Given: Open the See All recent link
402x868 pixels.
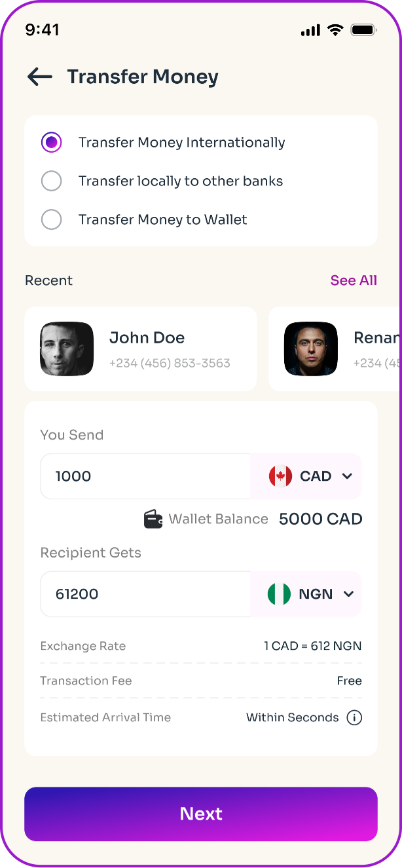Looking at the screenshot, I should pyautogui.click(x=354, y=280).
